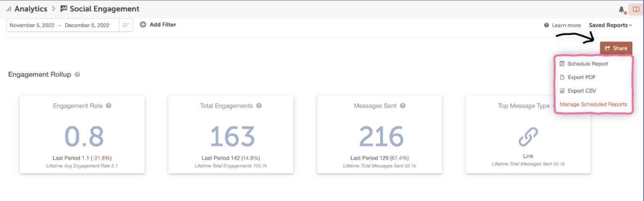Navigate to Analytics breadcrumb
This screenshot has height=201, width=644.
click(30, 9)
